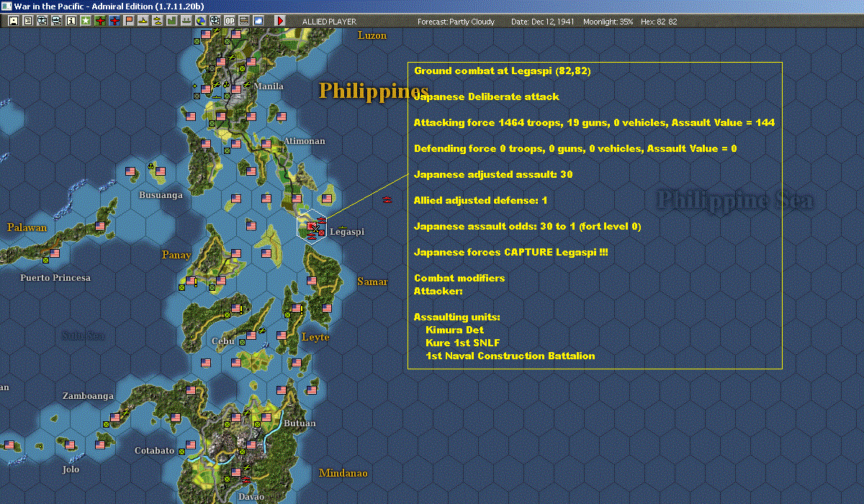This screenshot has width=864, height=504.
Task: Click the Moonlight: 35% status
Action: [608, 22]
